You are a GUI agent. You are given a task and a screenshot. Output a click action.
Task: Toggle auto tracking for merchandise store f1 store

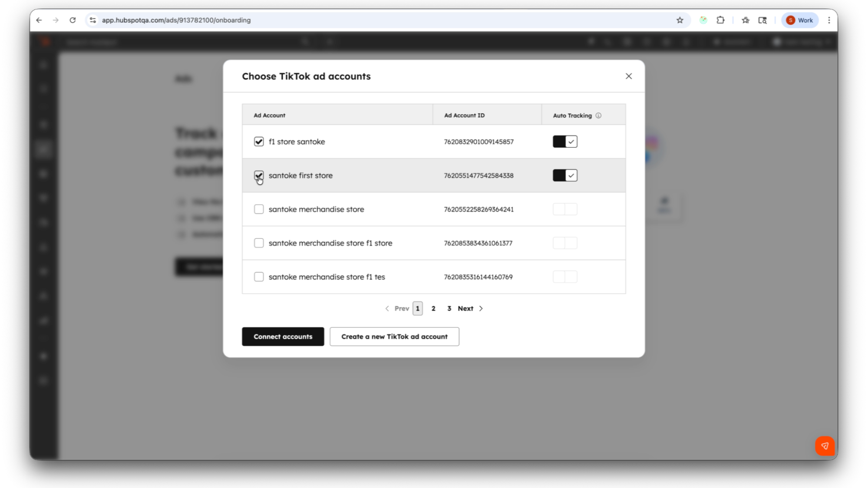[x=565, y=243]
